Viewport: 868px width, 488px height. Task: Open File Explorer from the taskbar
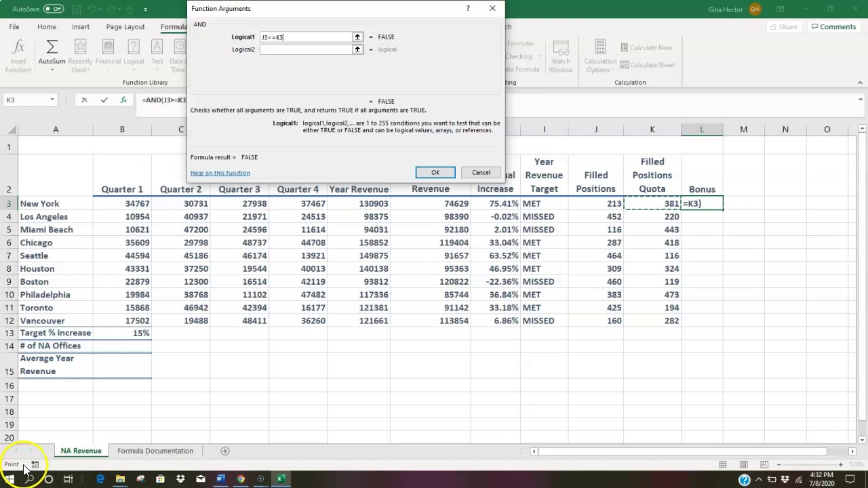point(120,479)
